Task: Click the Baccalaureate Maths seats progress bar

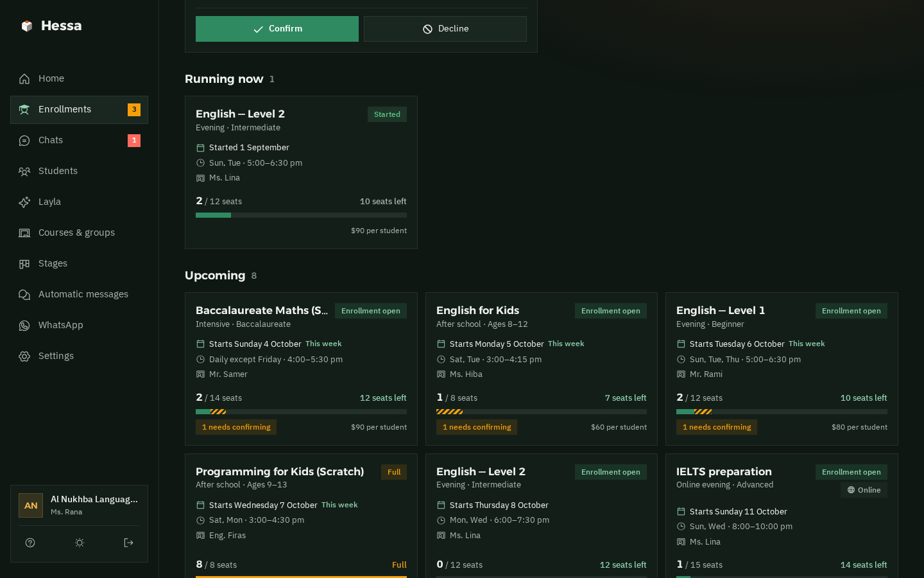Action: point(301,412)
